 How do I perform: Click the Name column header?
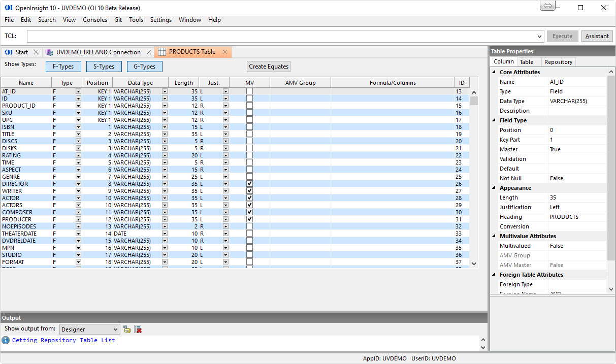coord(26,83)
